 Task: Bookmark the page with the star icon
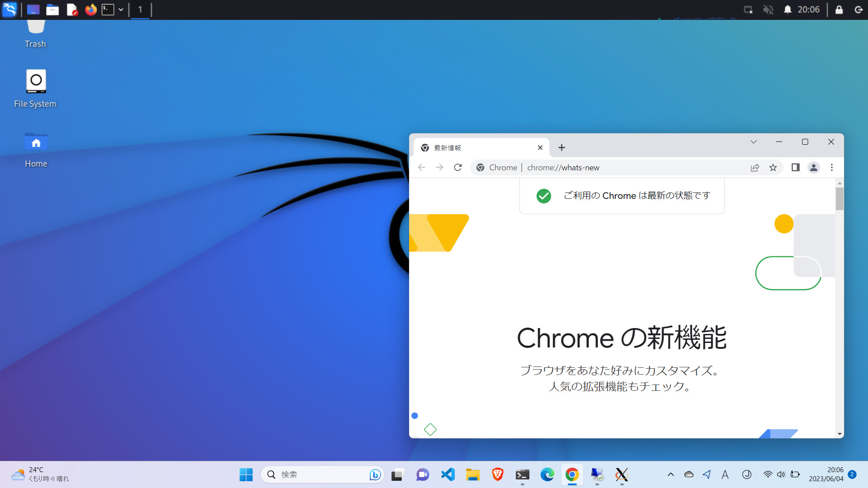click(773, 167)
